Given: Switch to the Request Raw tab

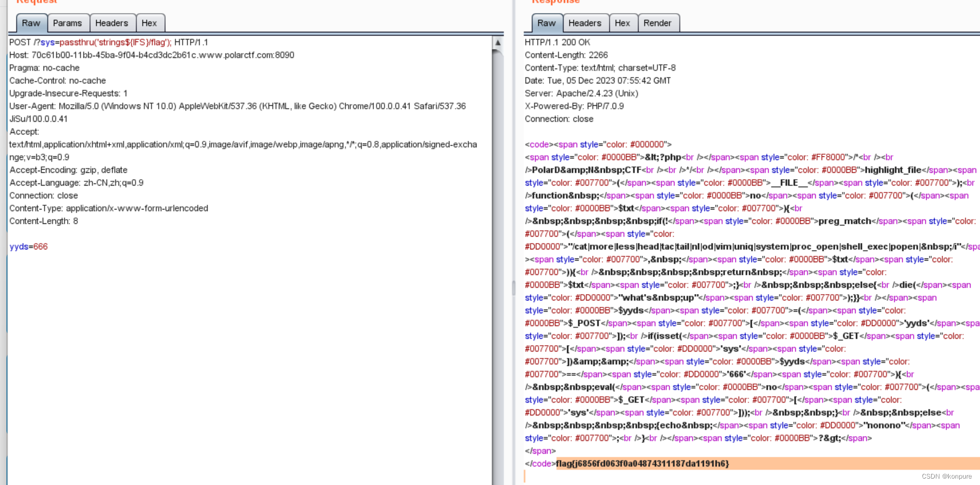Looking at the screenshot, I should [31, 23].
